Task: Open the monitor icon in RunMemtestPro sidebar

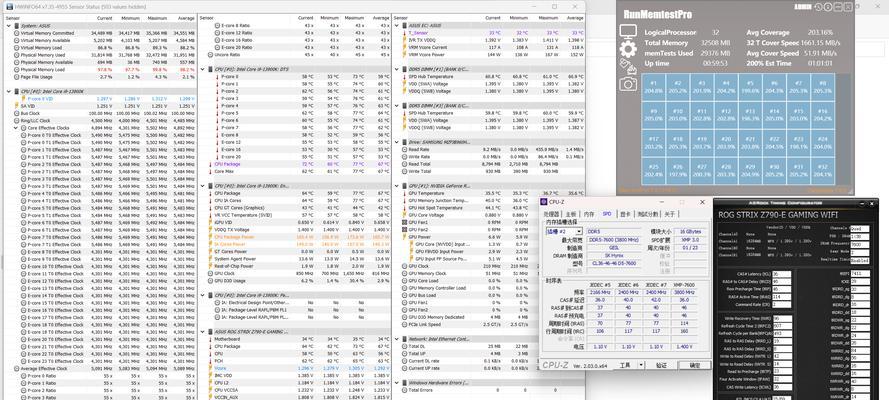Action: (628, 31)
